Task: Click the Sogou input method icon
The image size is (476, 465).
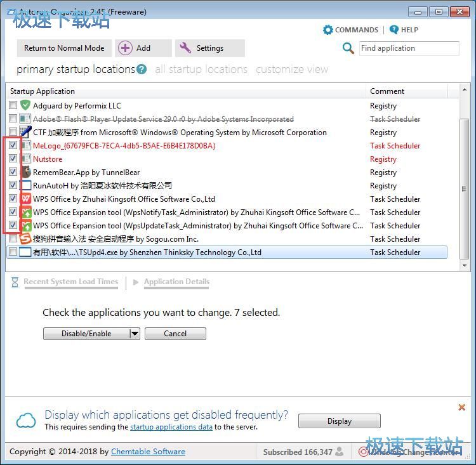Action: (x=25, y=239)
